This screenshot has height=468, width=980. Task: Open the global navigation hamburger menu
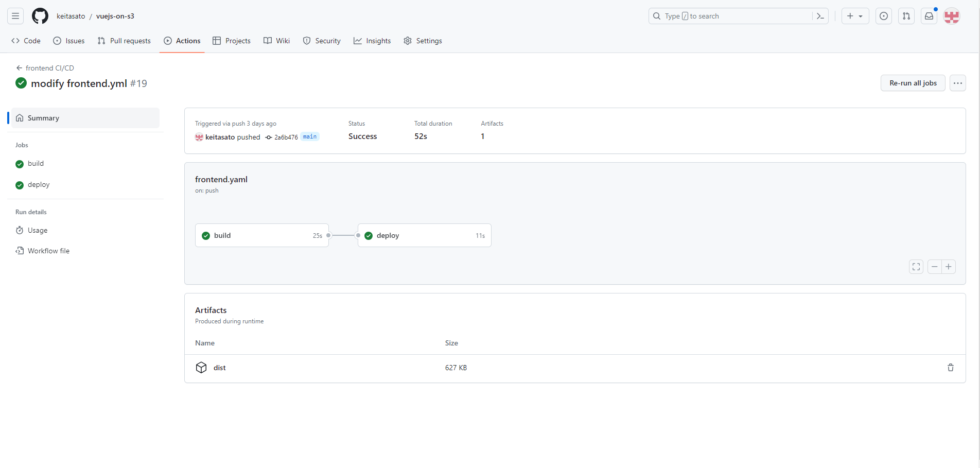tap(15, 16)
